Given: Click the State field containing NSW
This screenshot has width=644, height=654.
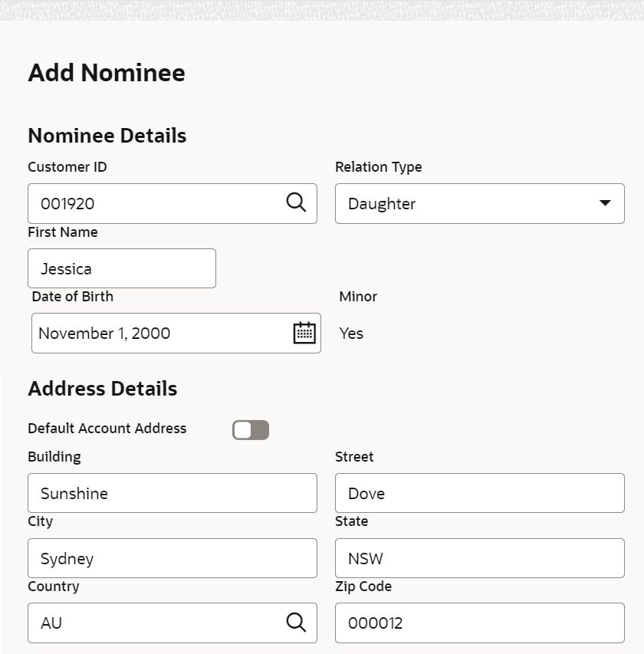Looking at the screenshot, I should pos(479,558).
